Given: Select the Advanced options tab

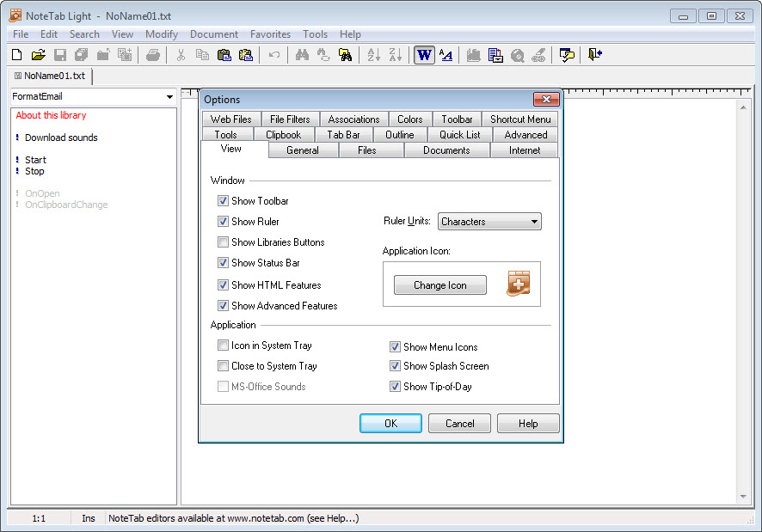Looking at the screenshot, I should coord(525,135).
